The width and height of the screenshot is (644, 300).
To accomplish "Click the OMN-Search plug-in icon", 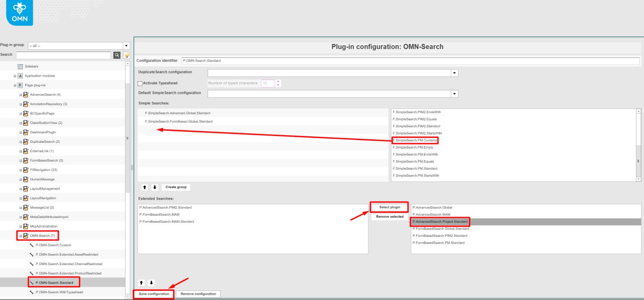I will [x=25, y=236].
